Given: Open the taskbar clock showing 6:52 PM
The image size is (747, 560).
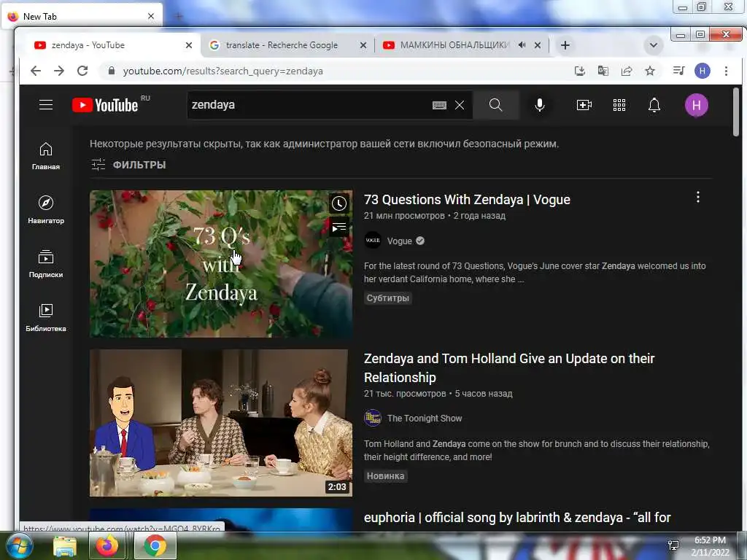Looking at the screenshot, I should tap(710, 545).
